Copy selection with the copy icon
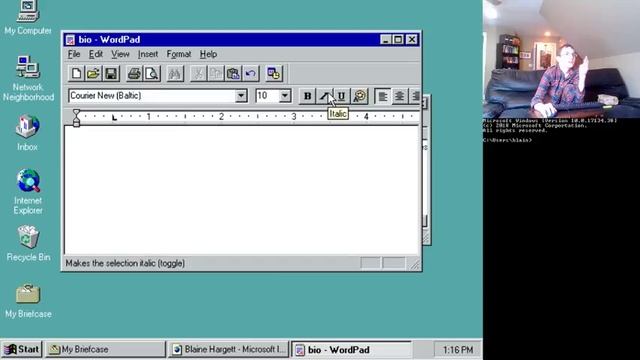Viewport: 640px width, 360px height. [x=216, y=74]
